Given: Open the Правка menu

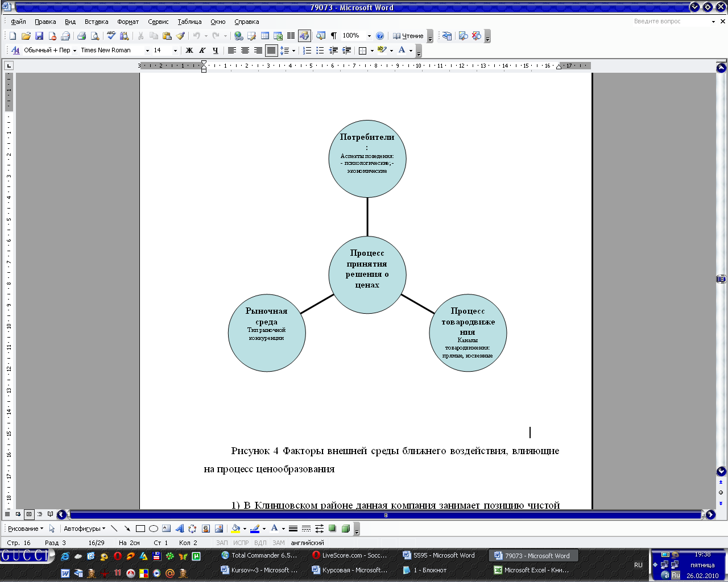Looking at the screenshot, I should pos(45,22).
